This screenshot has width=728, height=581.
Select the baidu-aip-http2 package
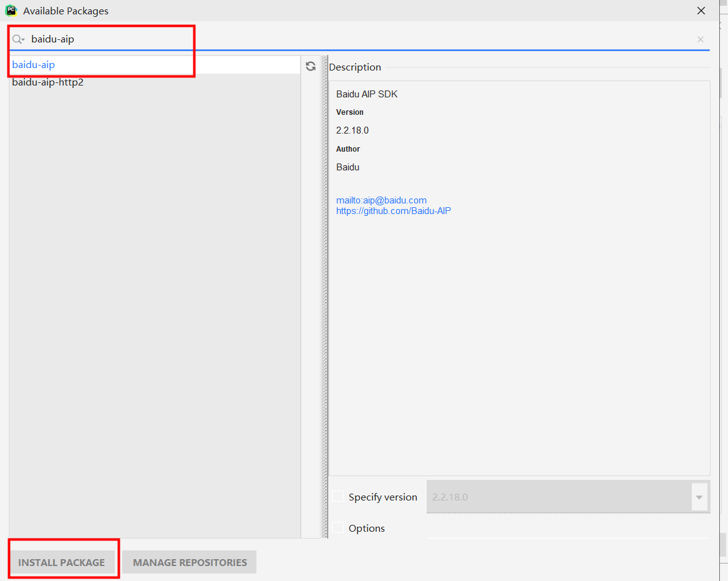point(155,82)
